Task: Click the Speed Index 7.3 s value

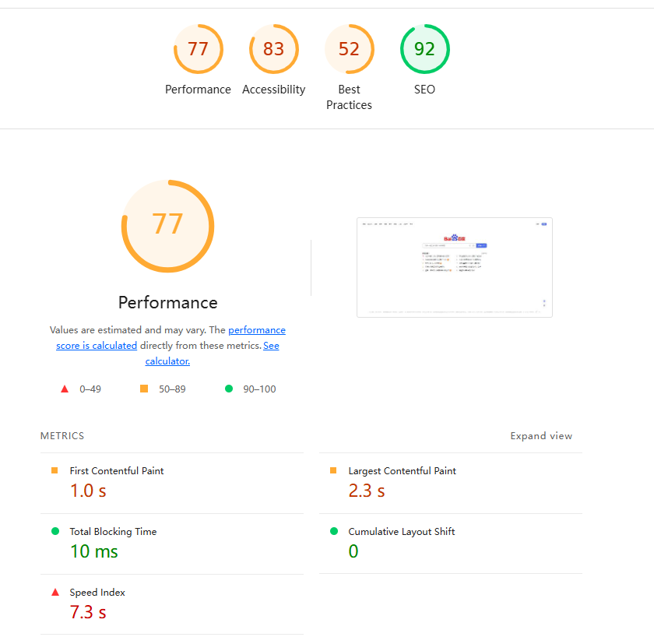Action: tap(88, 612)
